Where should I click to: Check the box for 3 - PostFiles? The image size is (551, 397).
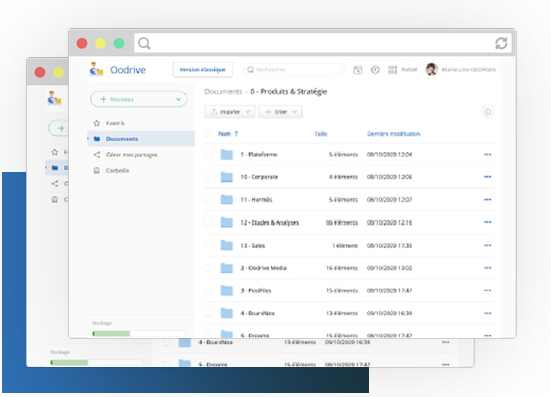point(208,291)
